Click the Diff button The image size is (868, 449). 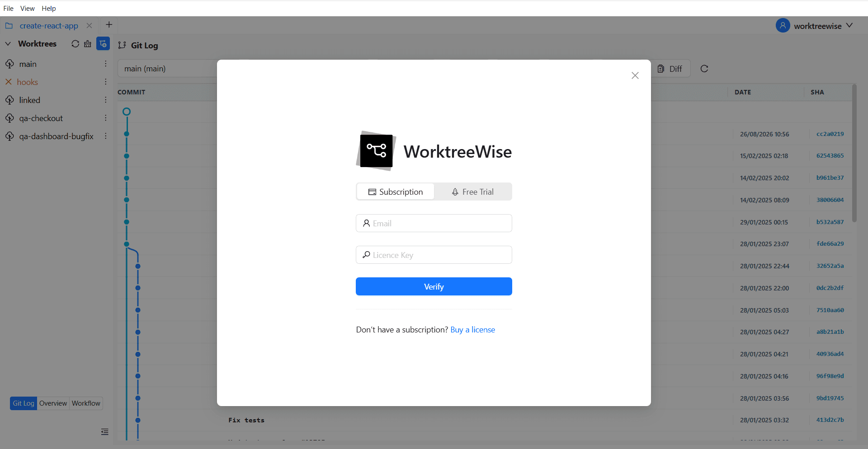click(670, 69)
